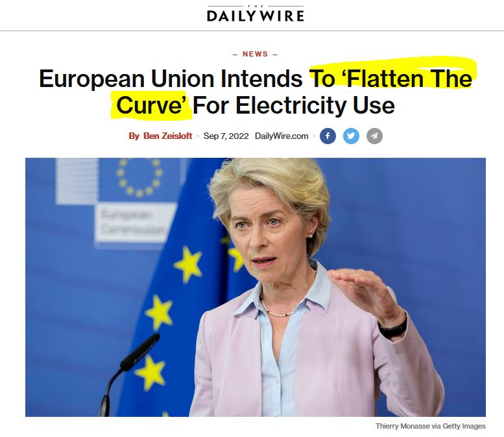Open the NEWS category label
504x437 pixels.
tap(255, 54)
